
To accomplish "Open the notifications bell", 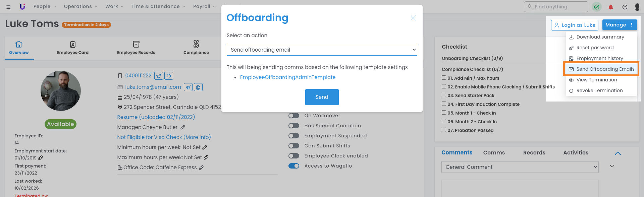I will (x=611, y=7).
